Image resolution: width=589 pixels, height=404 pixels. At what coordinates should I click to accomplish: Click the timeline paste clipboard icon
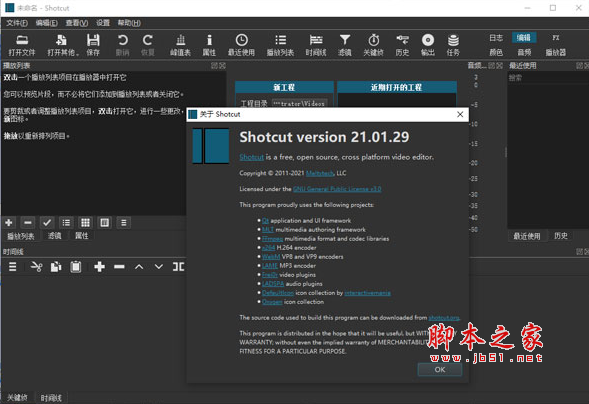point(76,267)
